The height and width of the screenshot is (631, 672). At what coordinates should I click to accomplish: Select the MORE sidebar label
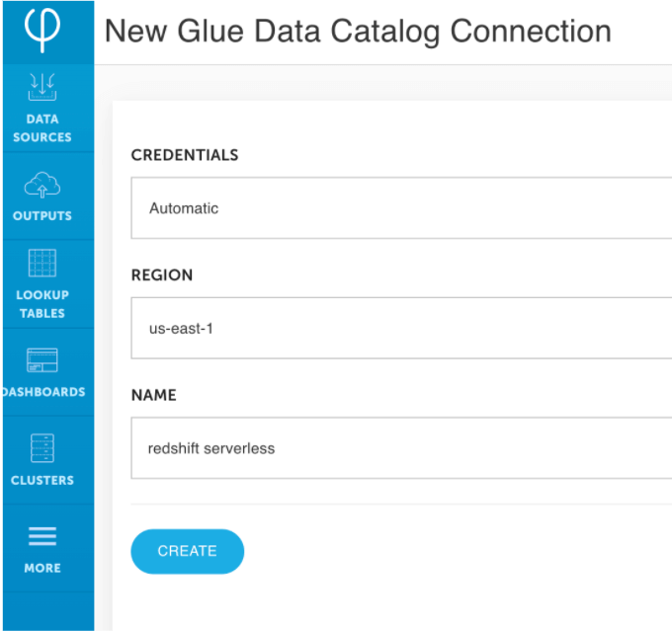tap(42, 568)
